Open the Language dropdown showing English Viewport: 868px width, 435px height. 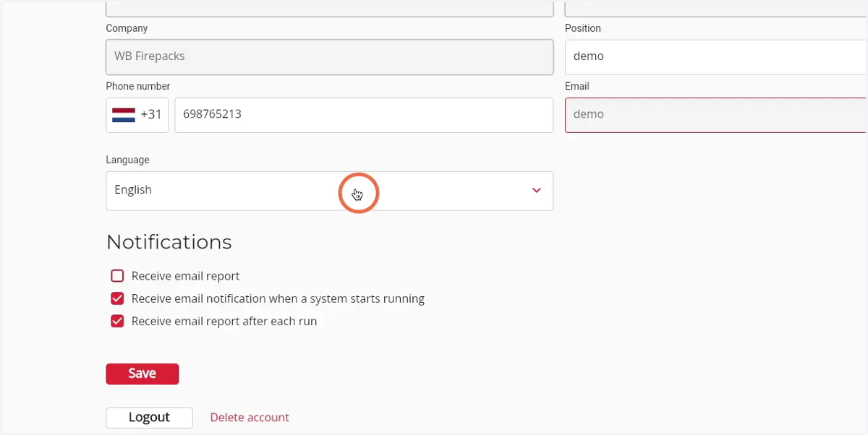point(330,191)
